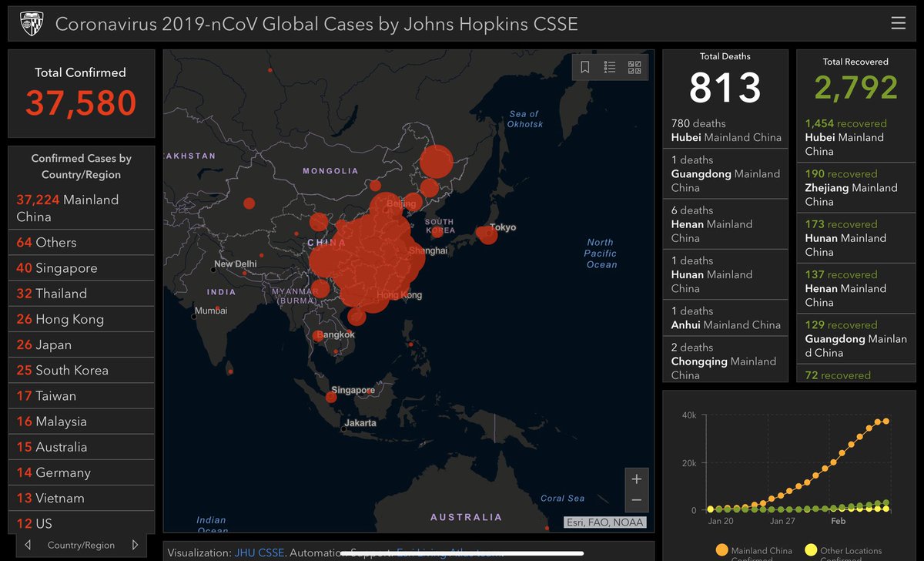
Task: Click the Bangkok case circle on map
Action: [x=319, y=337]
